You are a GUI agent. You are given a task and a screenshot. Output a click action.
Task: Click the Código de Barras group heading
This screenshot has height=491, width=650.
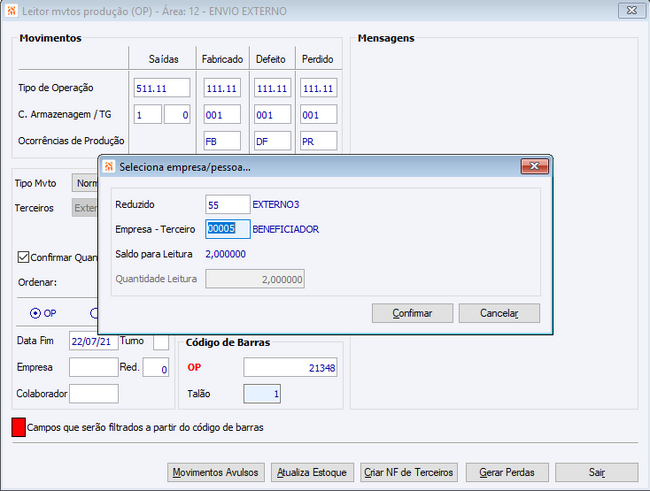click(228, 343)
